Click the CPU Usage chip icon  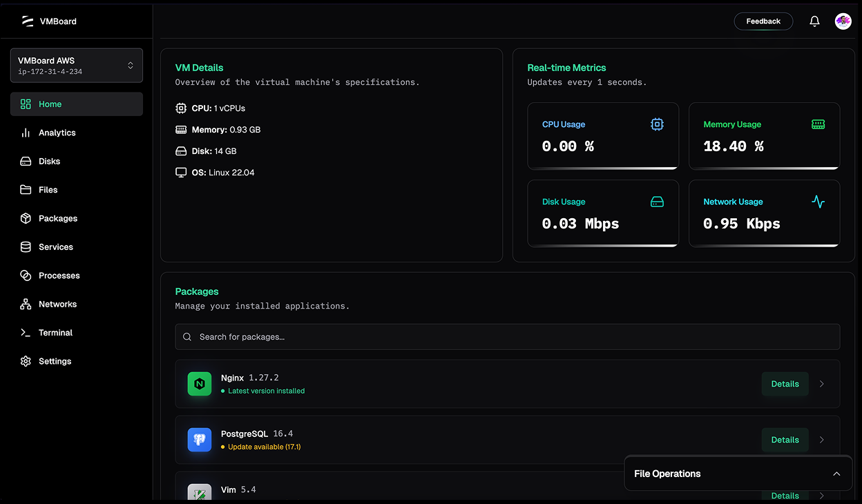[x=657, y=124]
